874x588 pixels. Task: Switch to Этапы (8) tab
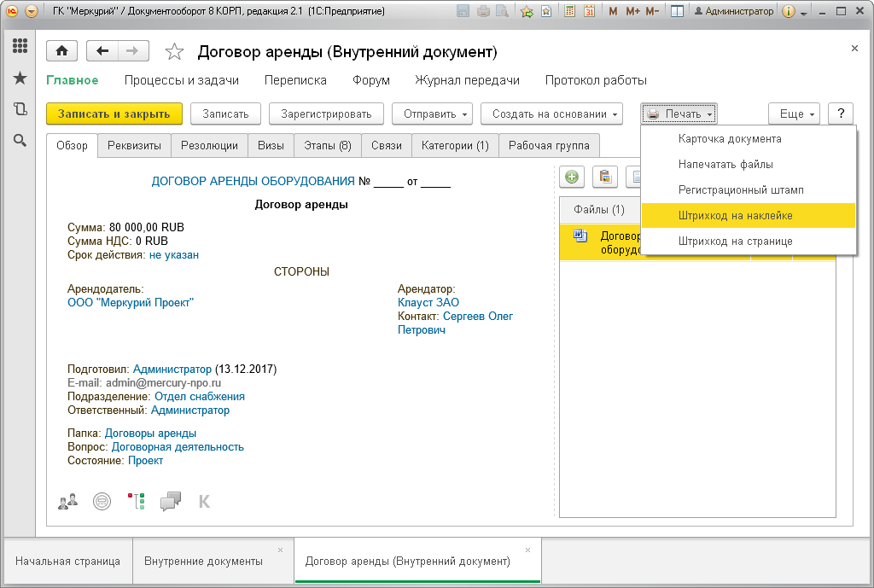(328, 145)
